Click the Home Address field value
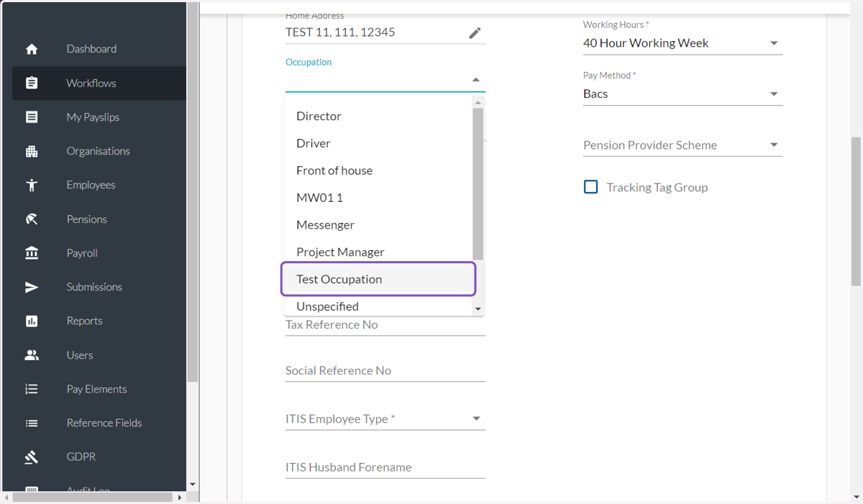This screenshot has height=504, width=863. coord(340,32)
